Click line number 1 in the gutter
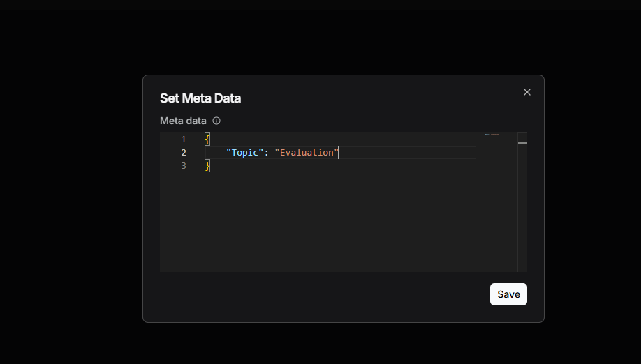 (184, 139)
